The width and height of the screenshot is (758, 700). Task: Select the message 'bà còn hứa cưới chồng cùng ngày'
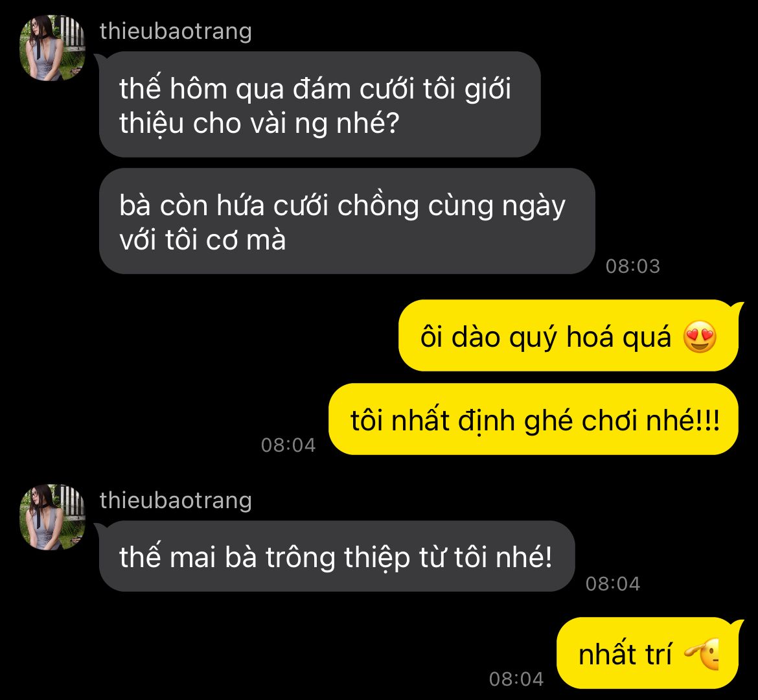[x=347, y=221]
